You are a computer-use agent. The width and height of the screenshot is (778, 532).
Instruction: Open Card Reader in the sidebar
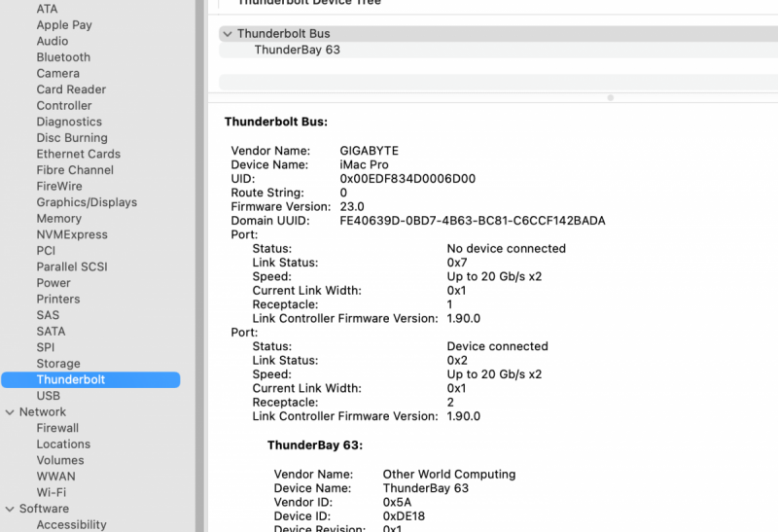coord(71,89)
